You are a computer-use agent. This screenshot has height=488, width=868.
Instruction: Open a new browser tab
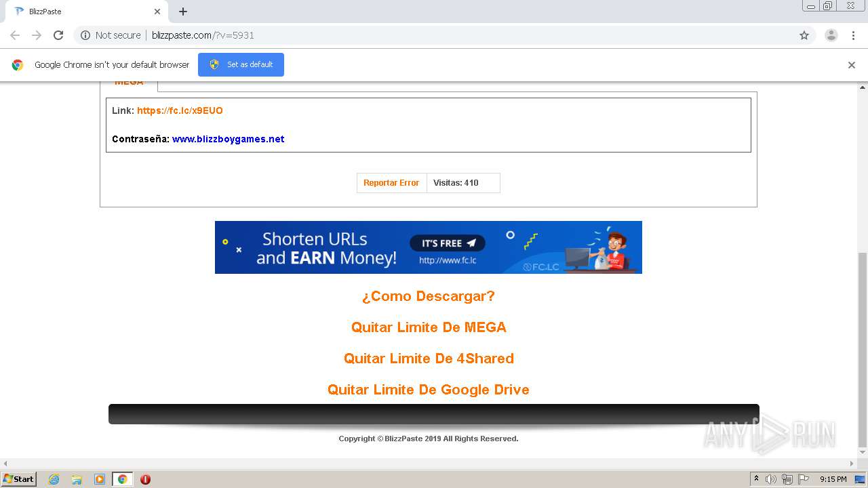click(x=183, y=12)
